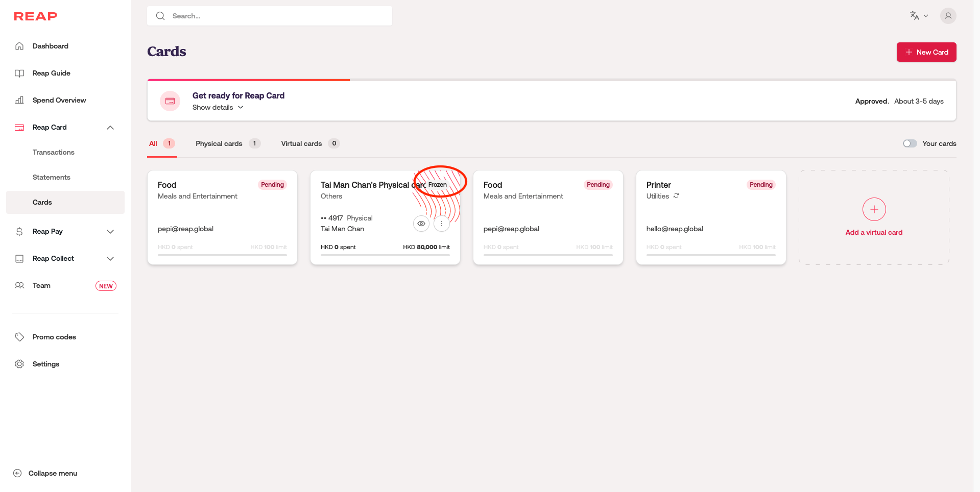Click the REAP logo
Screen dimensions: 980x492
[x=35, y=16]
